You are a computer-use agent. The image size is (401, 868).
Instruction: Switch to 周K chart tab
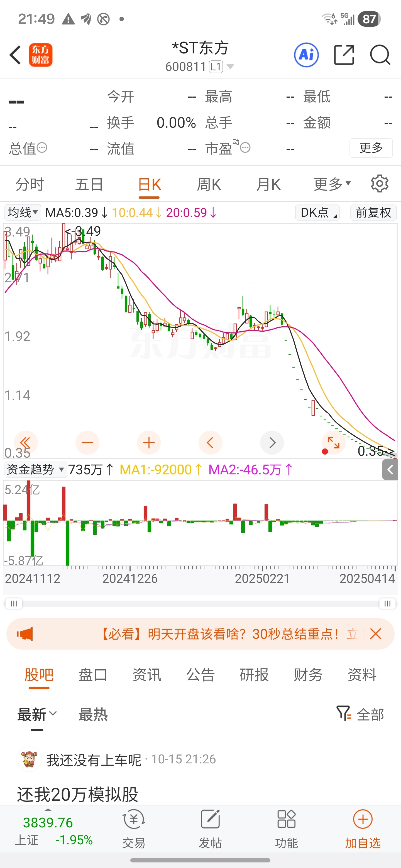click(x=209, y=184)
